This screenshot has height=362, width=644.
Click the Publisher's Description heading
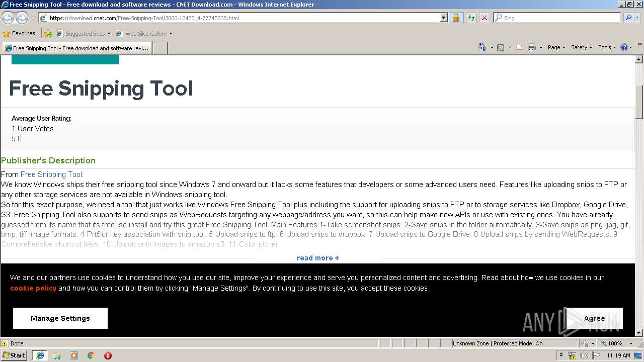pyautogui.click(x=48, y=160)
